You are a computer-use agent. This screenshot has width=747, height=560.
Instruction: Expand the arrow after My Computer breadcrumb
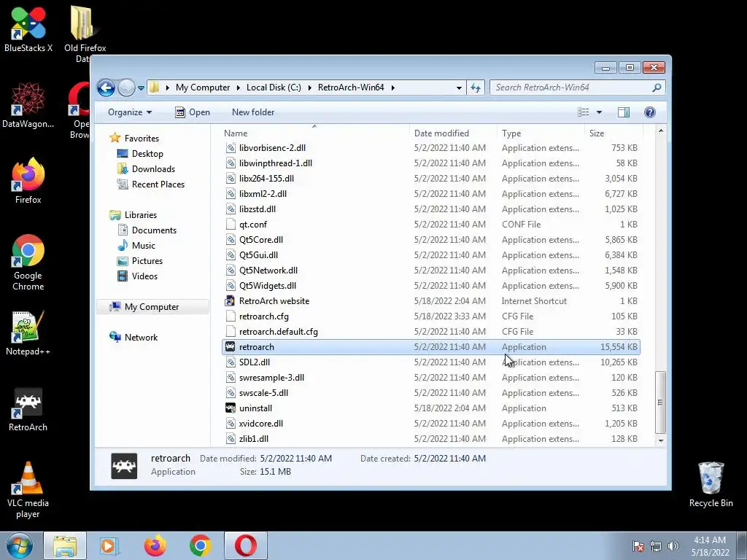pyautogui.click(x=239, y=87)
